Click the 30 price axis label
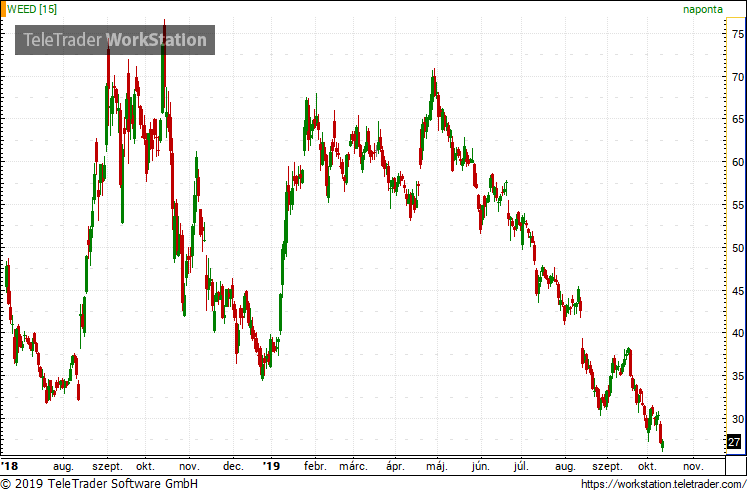 pyautogui.click(x=738, y=419)
